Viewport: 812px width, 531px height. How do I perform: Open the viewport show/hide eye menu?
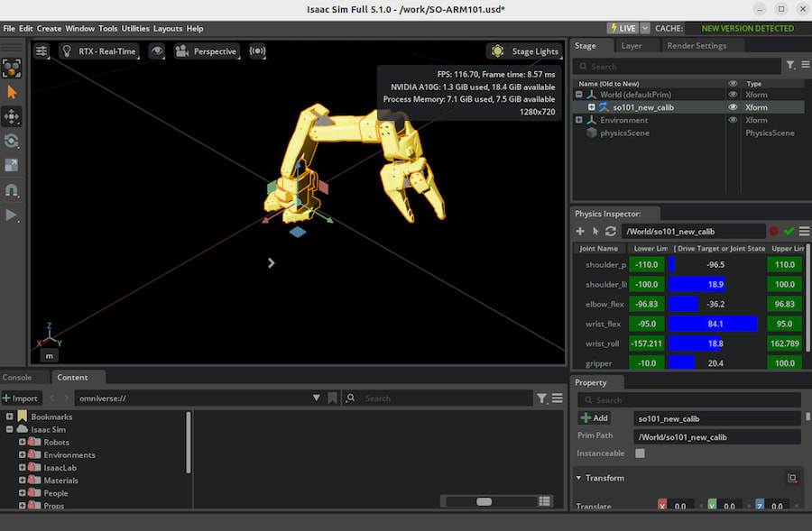tap(156, 50)
